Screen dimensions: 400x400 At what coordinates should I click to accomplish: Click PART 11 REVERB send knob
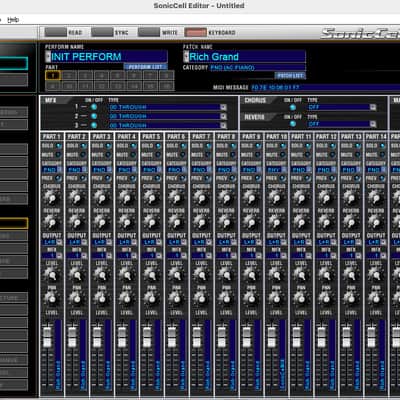[x=301, y=222]
